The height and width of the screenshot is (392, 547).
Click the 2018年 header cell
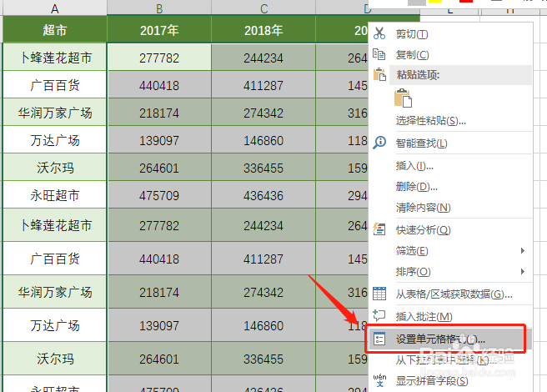[263, 30]
